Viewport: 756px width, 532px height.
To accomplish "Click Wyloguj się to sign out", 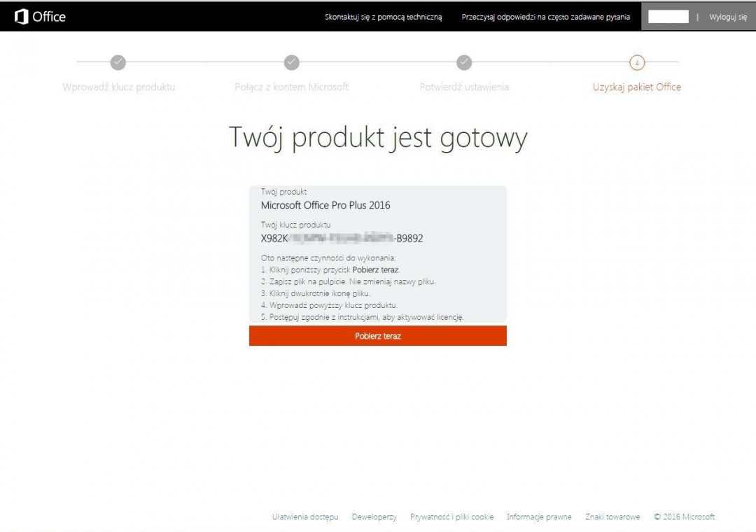I will (x=727, y=17).
